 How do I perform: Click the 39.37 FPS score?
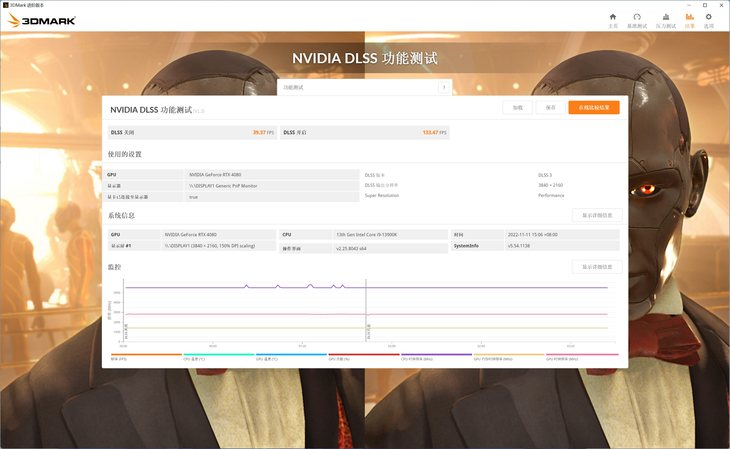[264, 133]
